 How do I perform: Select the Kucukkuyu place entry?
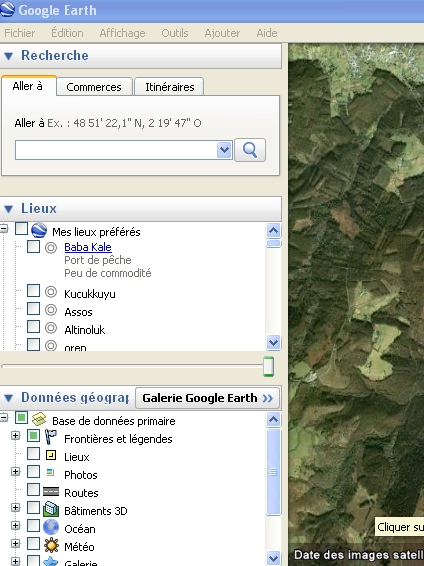(90, 294)
